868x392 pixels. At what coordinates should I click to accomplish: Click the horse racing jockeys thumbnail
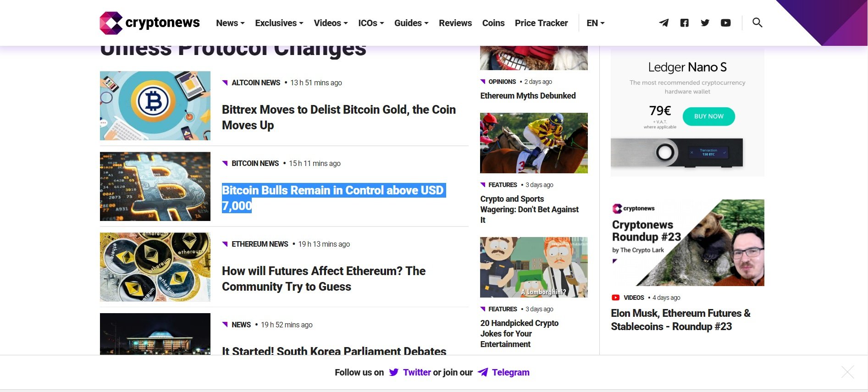point(534,143)
